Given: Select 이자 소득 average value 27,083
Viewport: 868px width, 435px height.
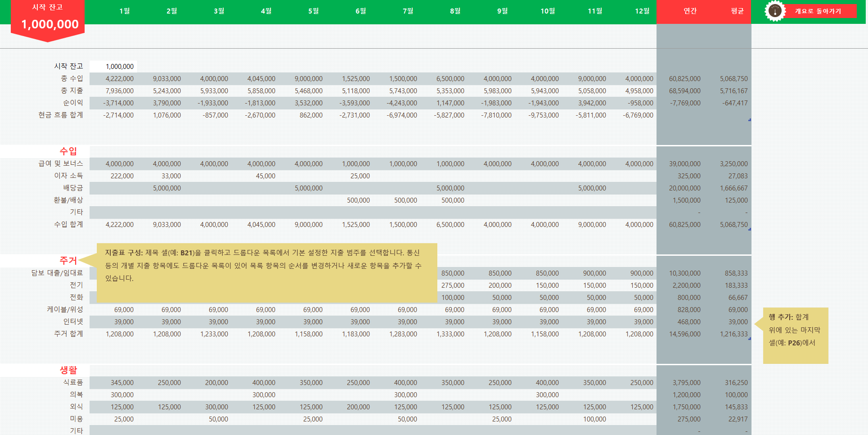Looking at the screenshot, I should pos(738,176).
